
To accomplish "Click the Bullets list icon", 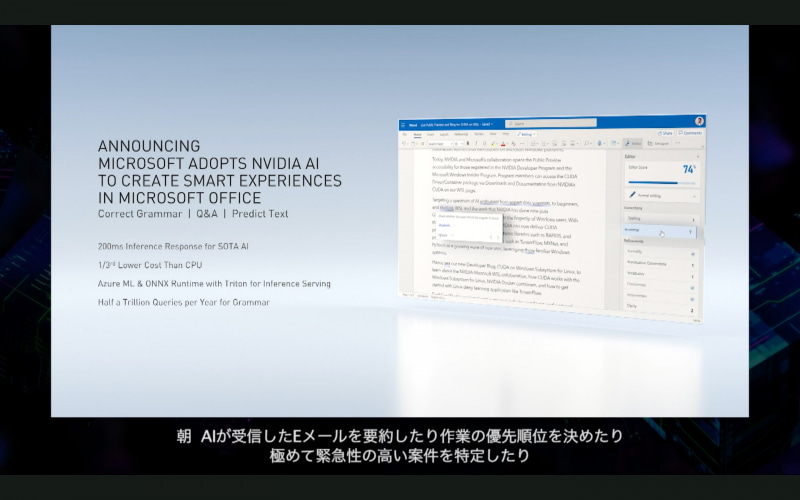I will tap(533, 144).
